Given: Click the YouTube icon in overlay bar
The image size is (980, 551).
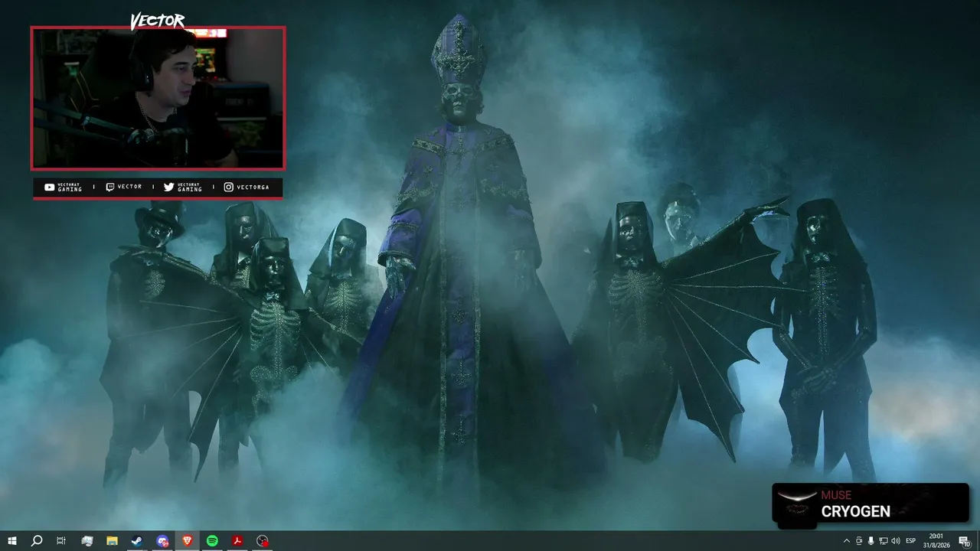Looking at the screenshot, I should tap(50, 187).
